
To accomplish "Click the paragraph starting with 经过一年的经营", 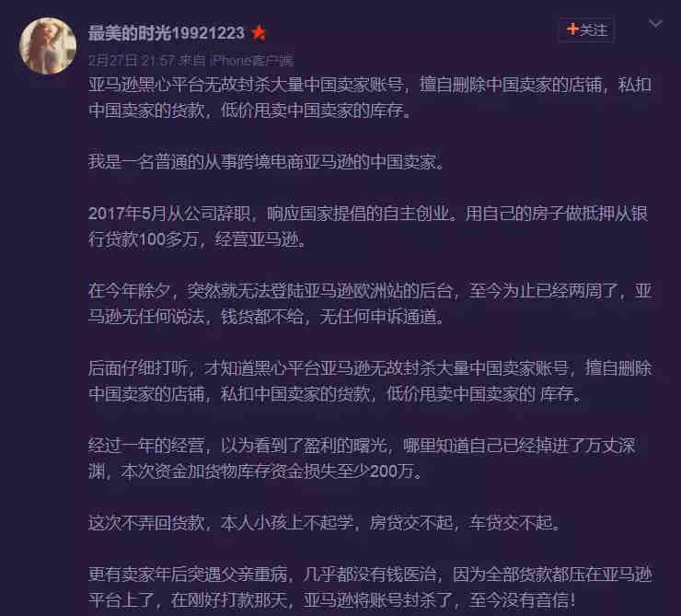I will (x=362, y=458).
